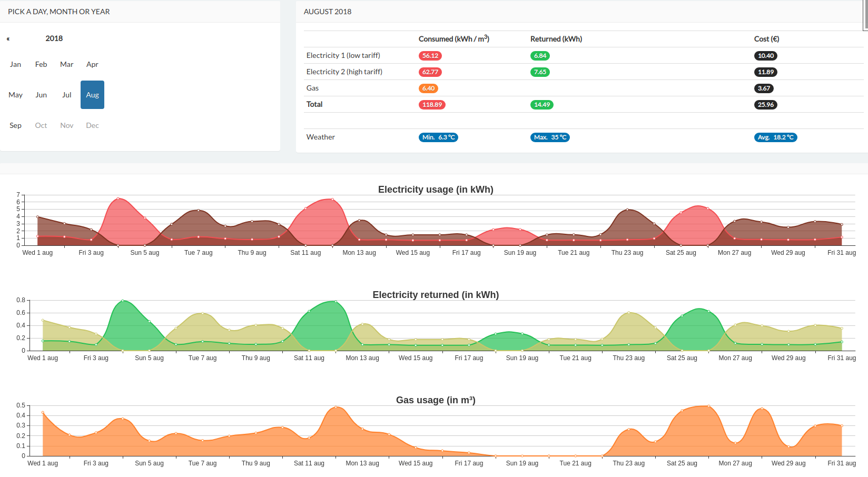Select Jun in the month picker
The width and height of the screenshot is (868, 477).
[41, 95]
